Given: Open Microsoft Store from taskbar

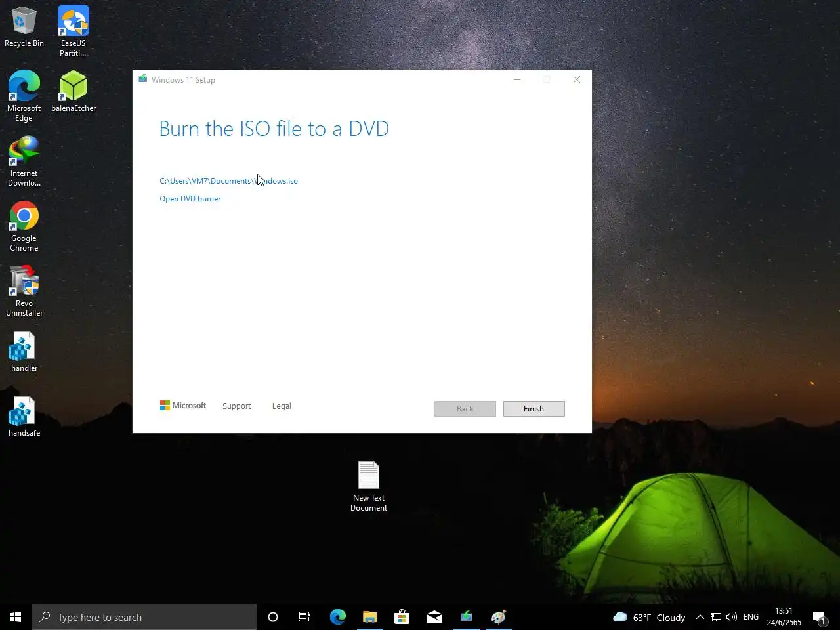Looking at the screenshot, I should click(x=402, y=617).
